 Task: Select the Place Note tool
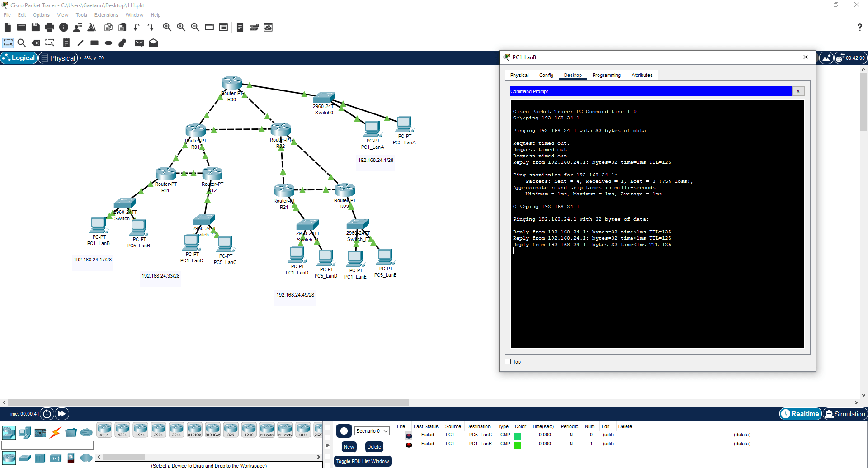(x=66, y=43)
